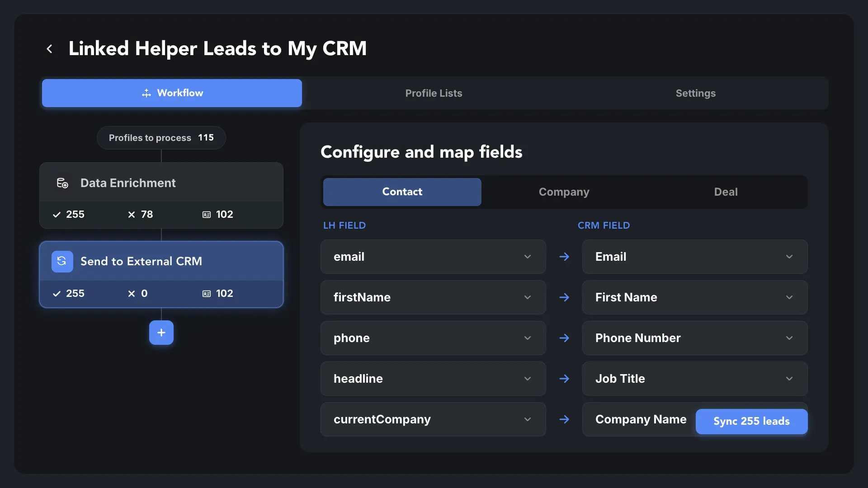The height and width of the screenshot is (488, 868).
Task: Open the email LH field dropdown
Action: pos(433,257)
